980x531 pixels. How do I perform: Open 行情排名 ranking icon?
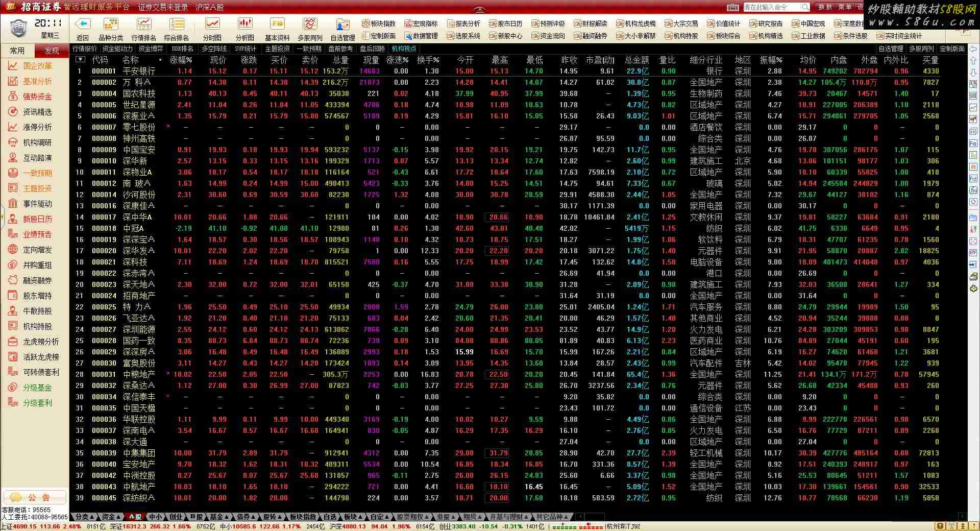coord(144,24)
